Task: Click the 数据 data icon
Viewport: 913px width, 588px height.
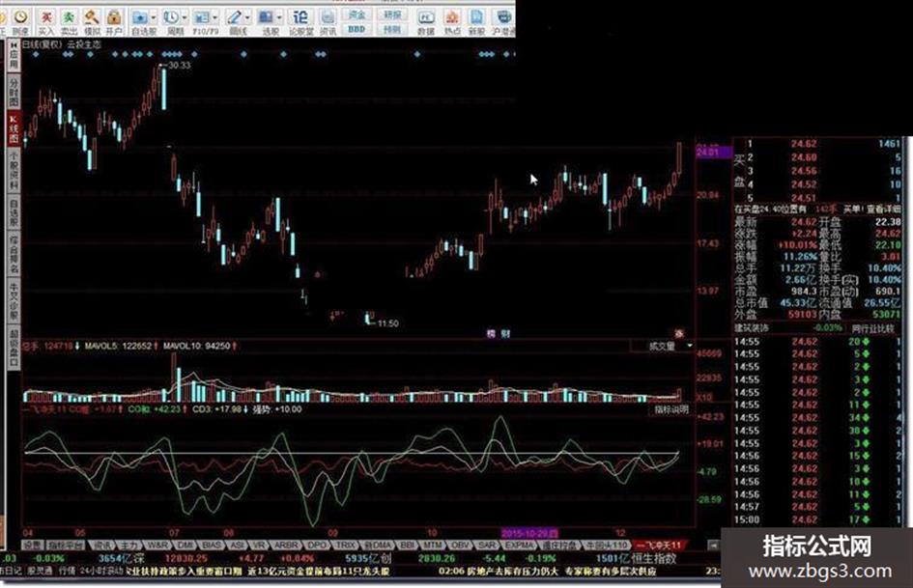Action: point(426,22)
